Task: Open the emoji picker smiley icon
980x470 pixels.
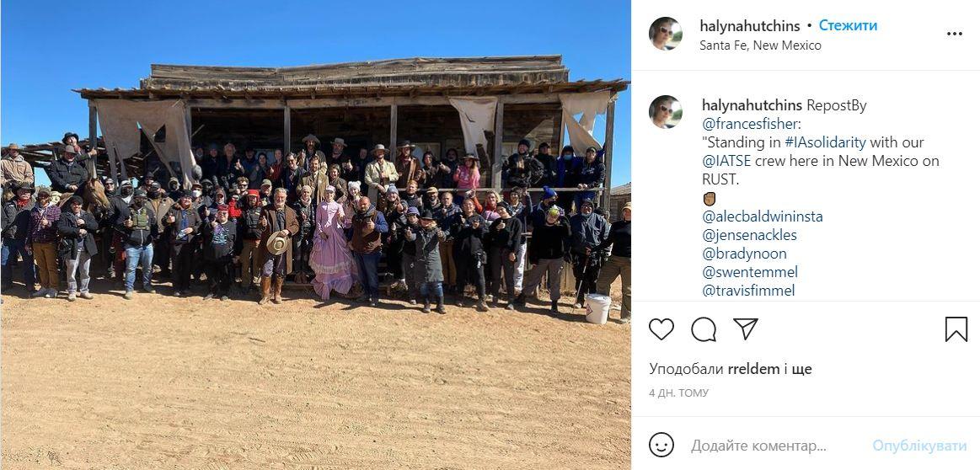Action: tap(661, 445)
